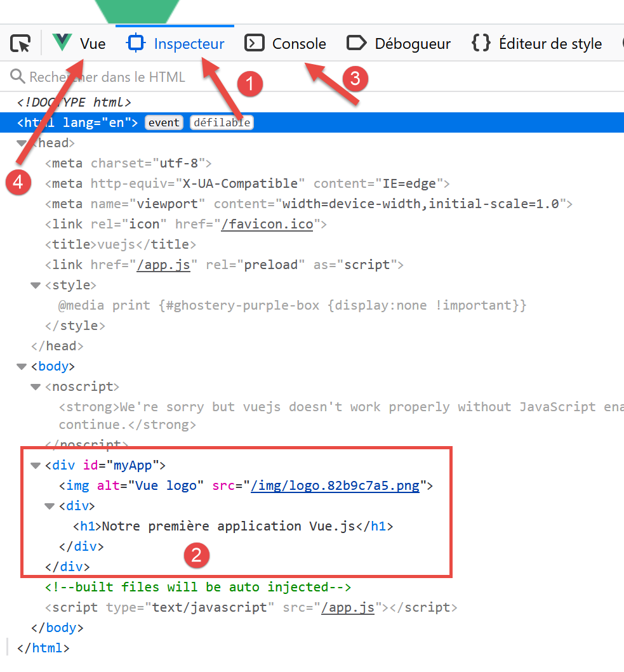This screenshot has width=624, height=672.
Task: Collapse the style element node
Action: (36, 286)
